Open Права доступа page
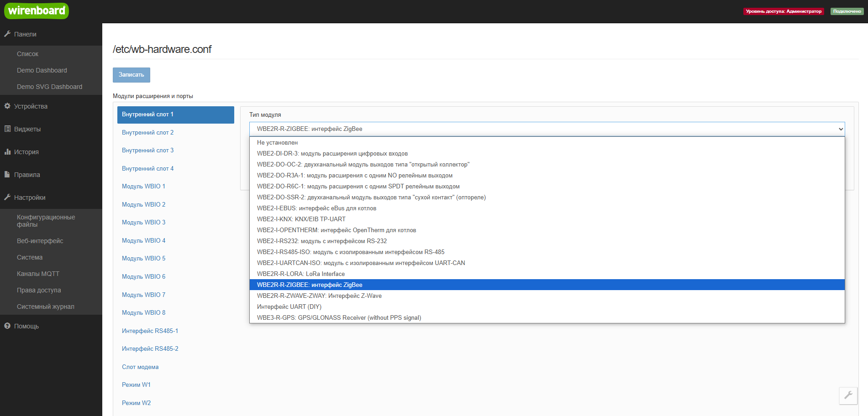868x416 pixels. click(51, 290)
